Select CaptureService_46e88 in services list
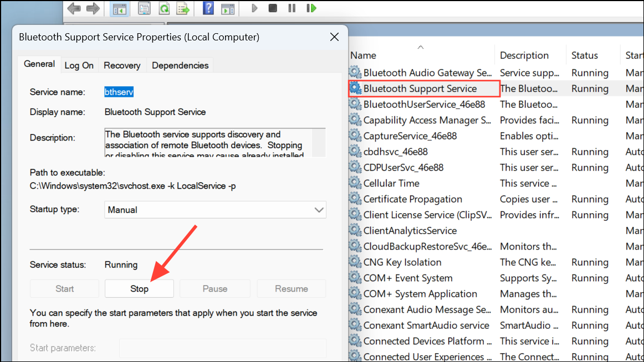The height and width of the screenshot is (362, 644). coord(410,136)
